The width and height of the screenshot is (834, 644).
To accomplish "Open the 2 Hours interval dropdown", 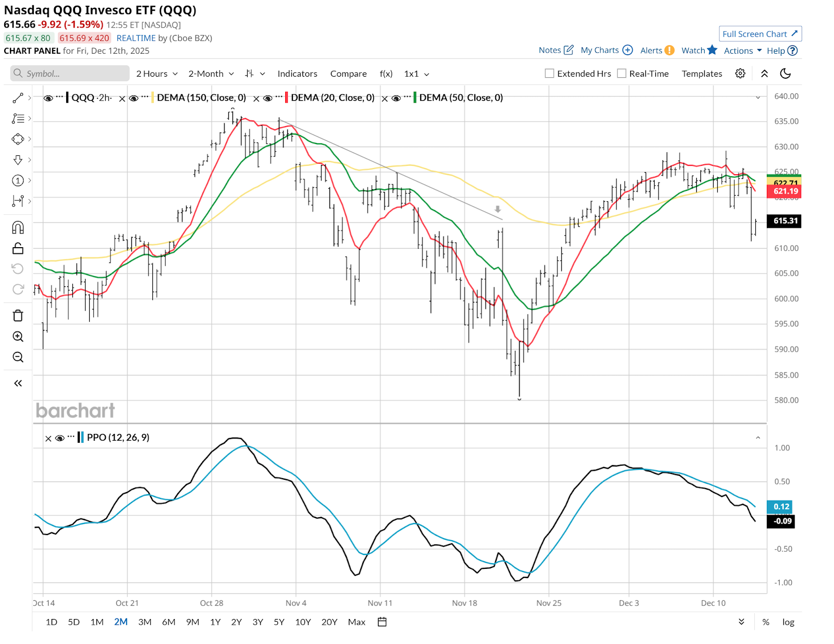I will pos(157,74).
